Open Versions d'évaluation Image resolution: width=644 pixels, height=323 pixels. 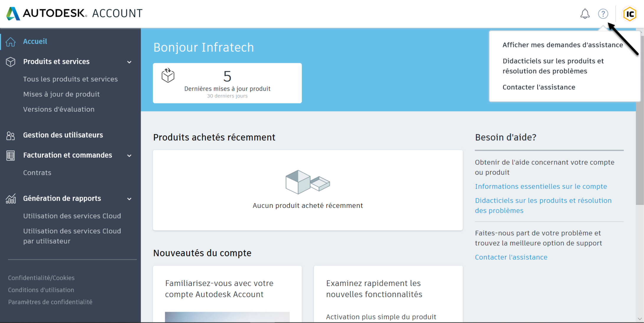(59, 109)
